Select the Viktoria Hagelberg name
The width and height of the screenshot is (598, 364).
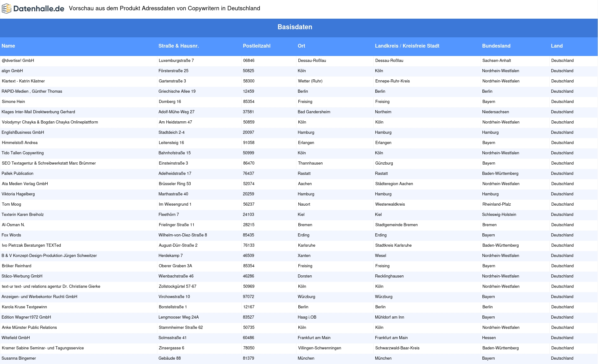click(x=18, y=194)
